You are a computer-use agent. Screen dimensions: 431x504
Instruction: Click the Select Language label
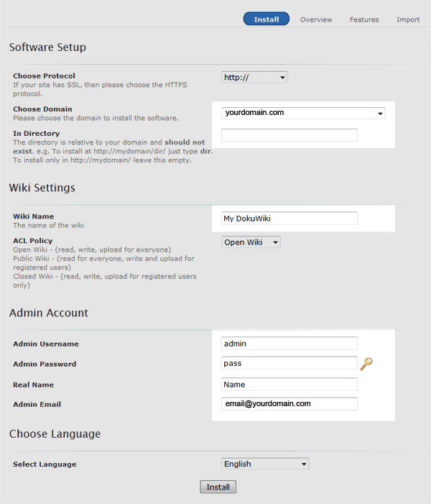coord(45,464)
